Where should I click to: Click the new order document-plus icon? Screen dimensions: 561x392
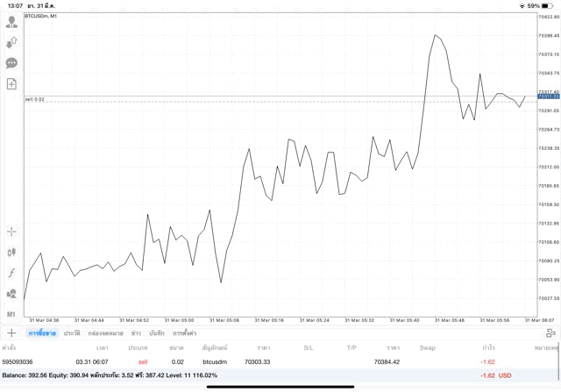11,84
